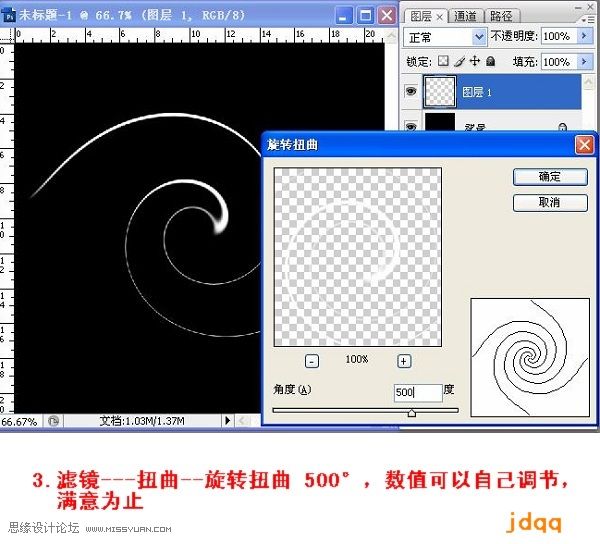
Task: Close the 旋转扭曲 dialog
Action: 584,145
